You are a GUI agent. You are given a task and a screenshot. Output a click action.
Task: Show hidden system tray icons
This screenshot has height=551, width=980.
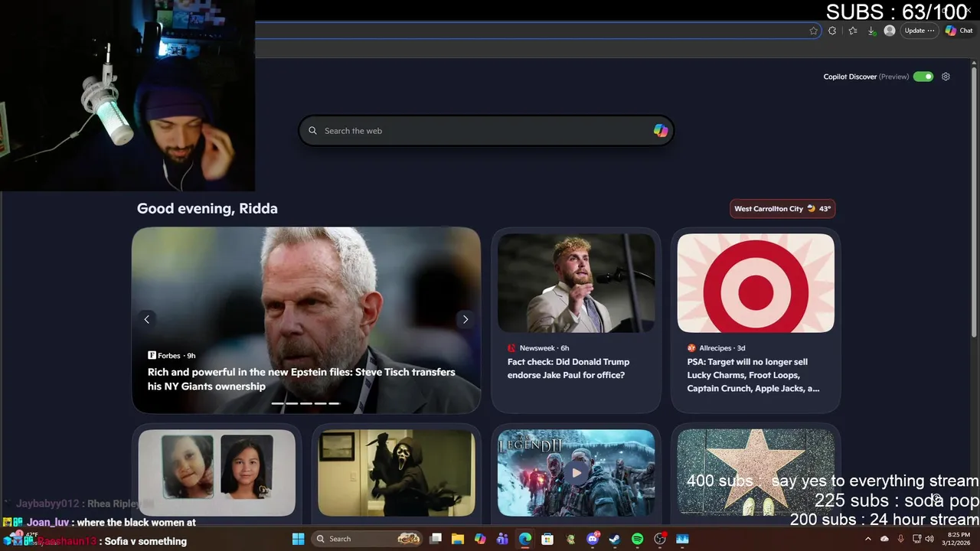[867, 539]
